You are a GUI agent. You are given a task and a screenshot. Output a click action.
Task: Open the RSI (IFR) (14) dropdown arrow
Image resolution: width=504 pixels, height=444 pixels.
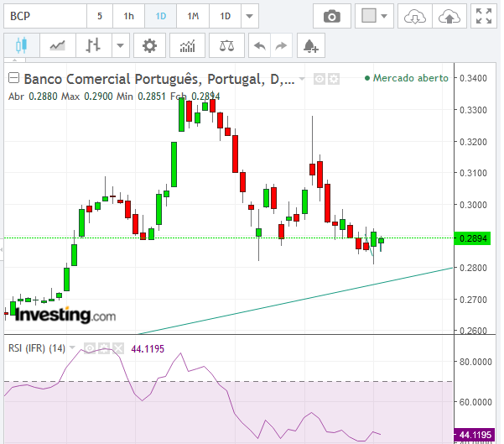point(72,347)
